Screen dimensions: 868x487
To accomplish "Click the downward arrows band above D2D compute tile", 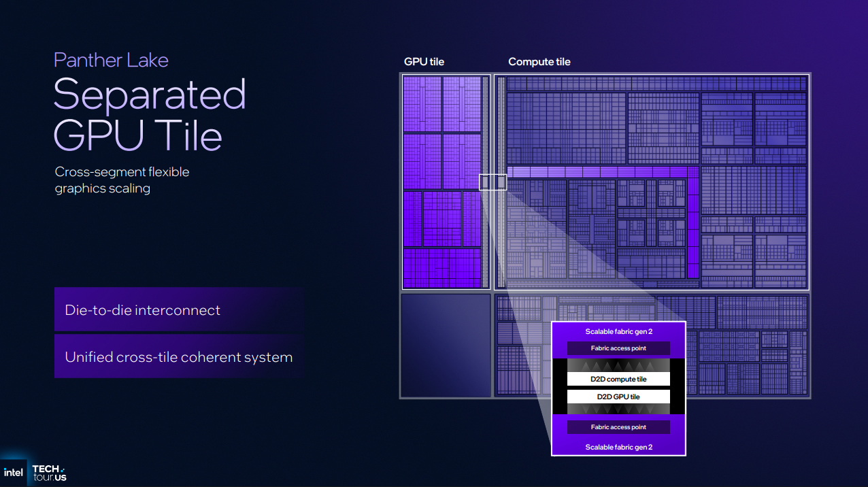I will [618, 365].
